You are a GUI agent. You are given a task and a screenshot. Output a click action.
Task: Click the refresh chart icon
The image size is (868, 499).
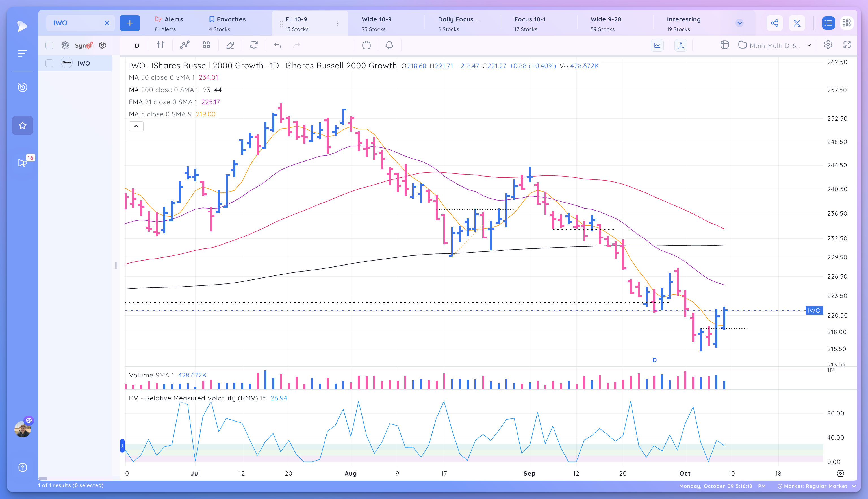tap(253, 45)
